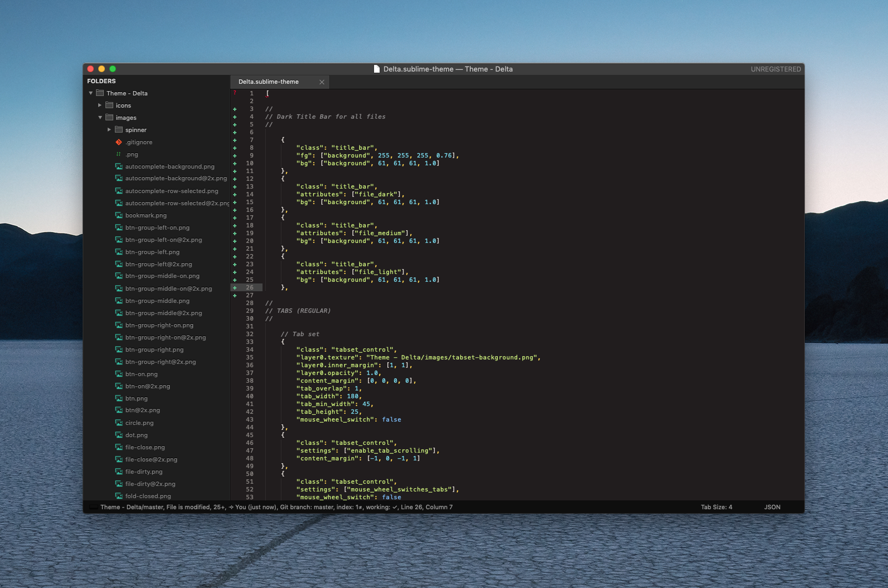
Task: Open btn-group-right-on@2x.png from sidebar
Action: (x=165, y=337)
